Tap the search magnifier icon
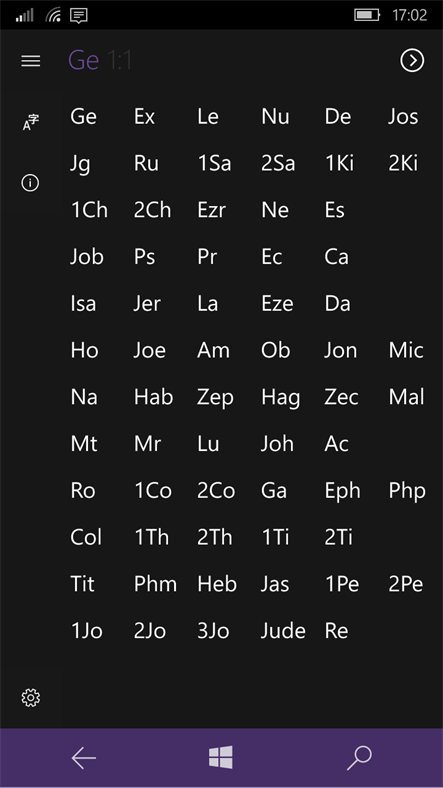Viewport: 443px width, 788px height. tap(359, 758)
